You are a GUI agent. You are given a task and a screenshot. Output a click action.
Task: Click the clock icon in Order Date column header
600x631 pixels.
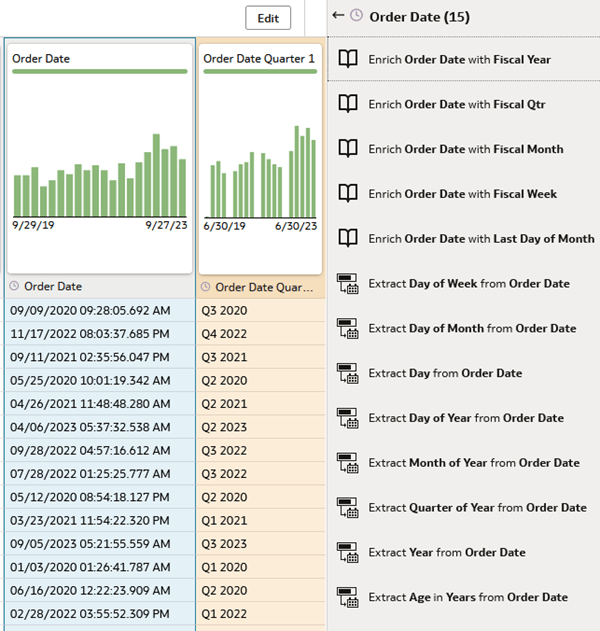click(x=14, y=286)
